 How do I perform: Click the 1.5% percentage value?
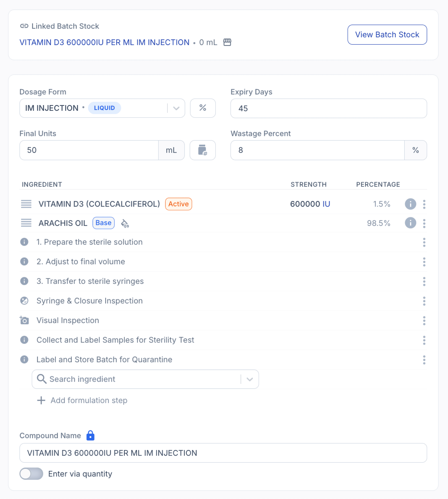(x=381, y=204)
